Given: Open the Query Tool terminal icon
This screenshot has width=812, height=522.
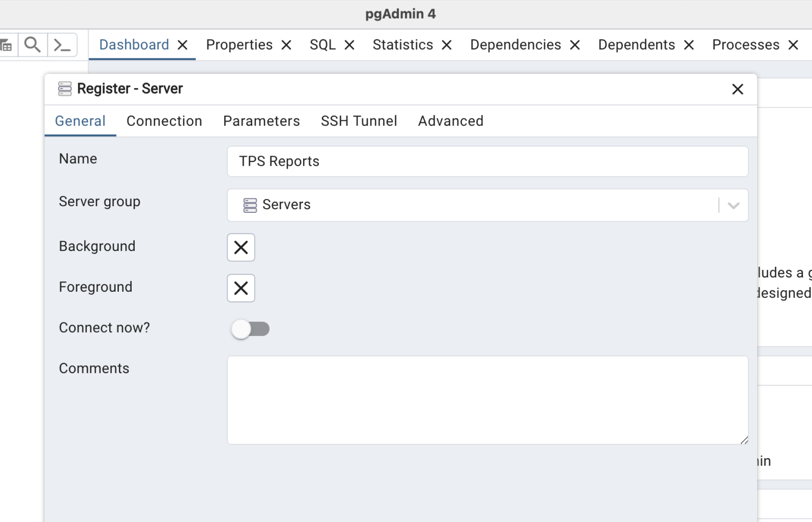Looking at the screenshot, I should click(61, 44).
